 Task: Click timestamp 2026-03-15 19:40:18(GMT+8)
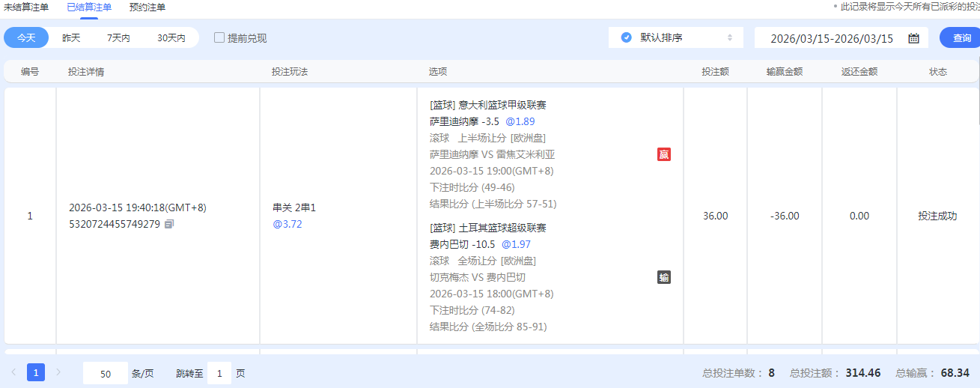point(138,207)
